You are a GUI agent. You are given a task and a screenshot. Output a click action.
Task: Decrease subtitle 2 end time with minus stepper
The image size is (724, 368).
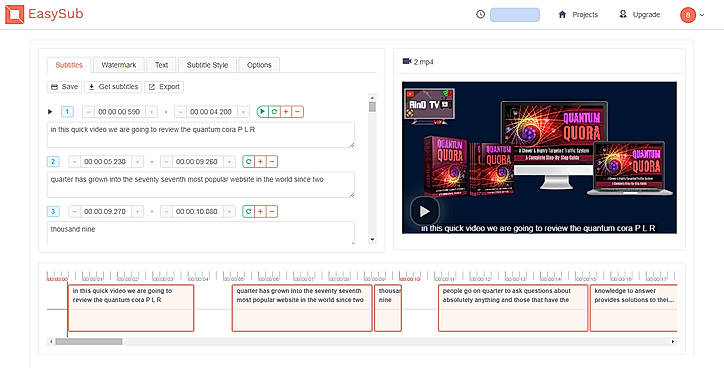click(167, 162)
